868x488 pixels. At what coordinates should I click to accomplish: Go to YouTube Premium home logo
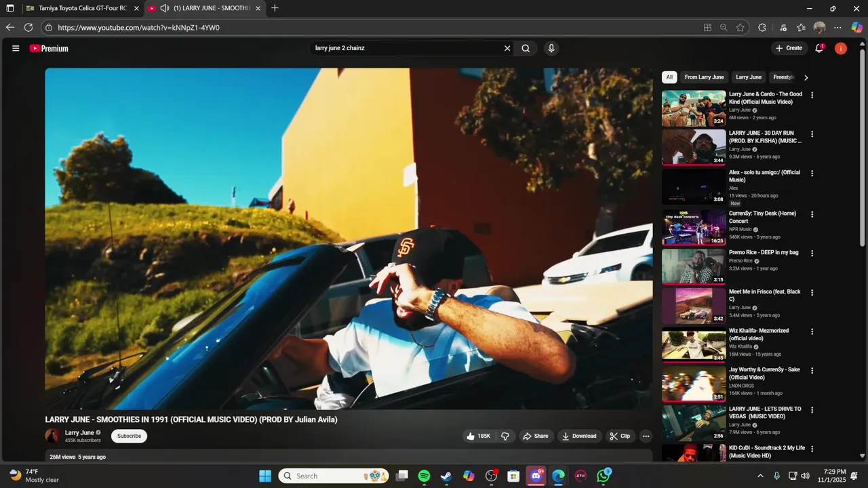click(49, 48)
